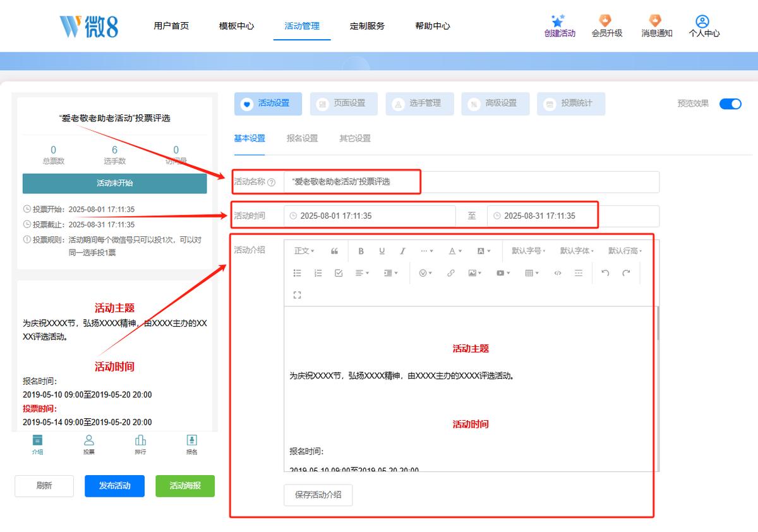Click the start date field 2025-08-01

point(370,216)
